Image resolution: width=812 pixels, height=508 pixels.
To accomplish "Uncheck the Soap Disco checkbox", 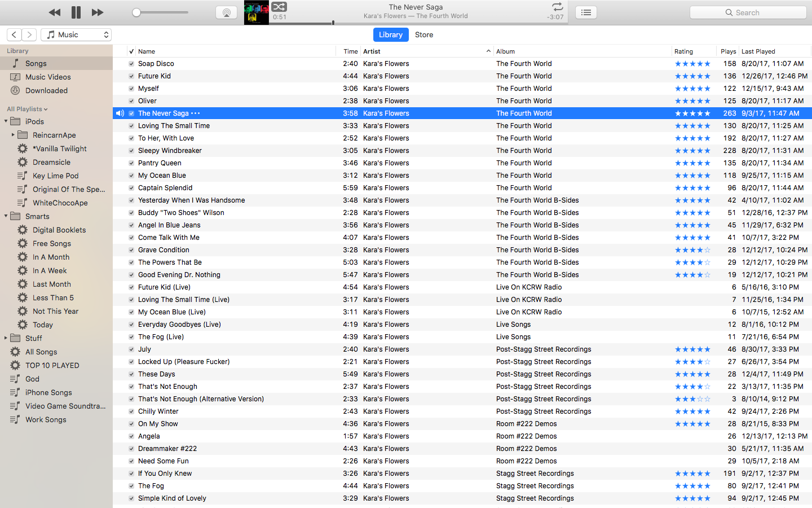I will [x=131, y=64].
